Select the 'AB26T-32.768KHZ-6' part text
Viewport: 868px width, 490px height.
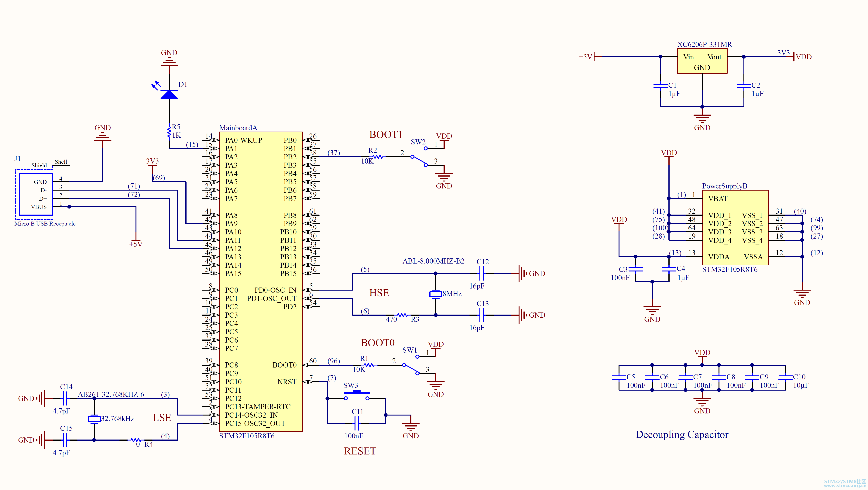[x=111, y=394]
